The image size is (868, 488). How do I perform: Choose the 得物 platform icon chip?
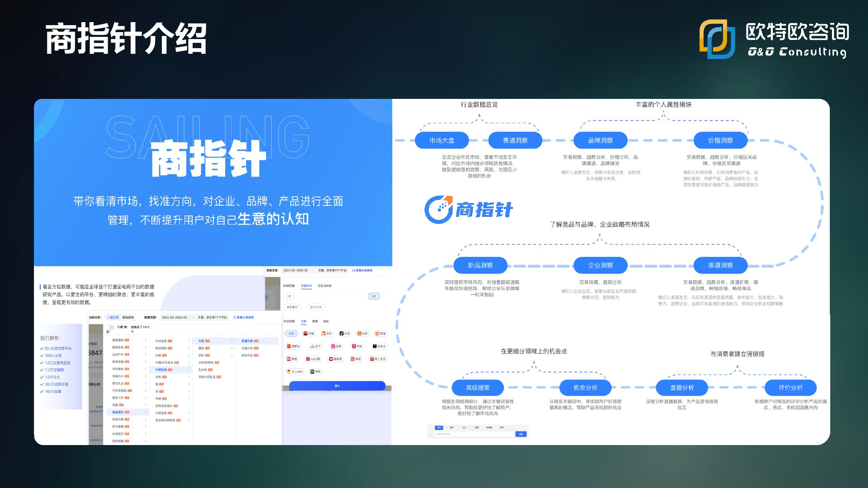click(316, 372)
